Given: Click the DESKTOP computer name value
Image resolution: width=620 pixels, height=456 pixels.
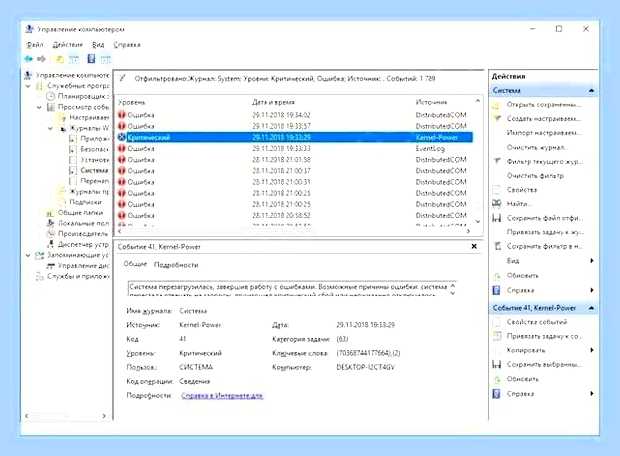Looking at the screenshot, I should coord(365,367).
